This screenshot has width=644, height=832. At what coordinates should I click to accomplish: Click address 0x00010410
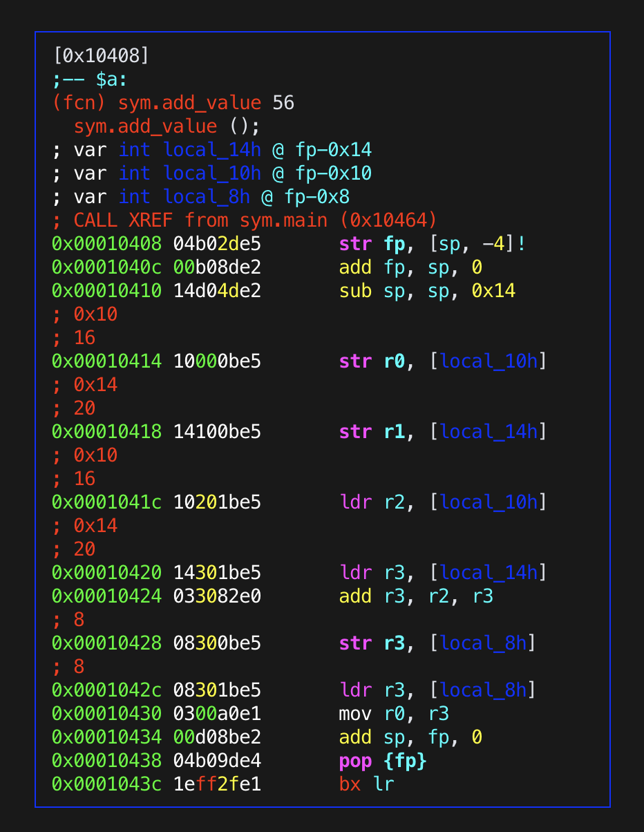tap(107, 291)
